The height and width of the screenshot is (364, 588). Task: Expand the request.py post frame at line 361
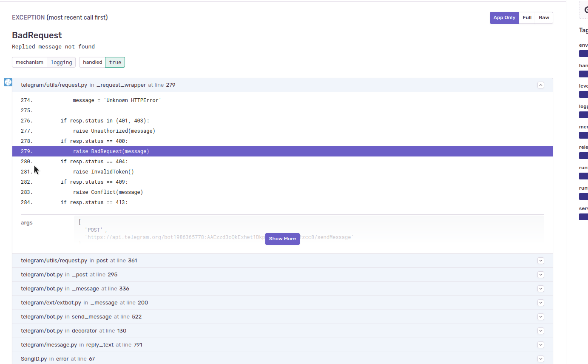pos(541,261)
